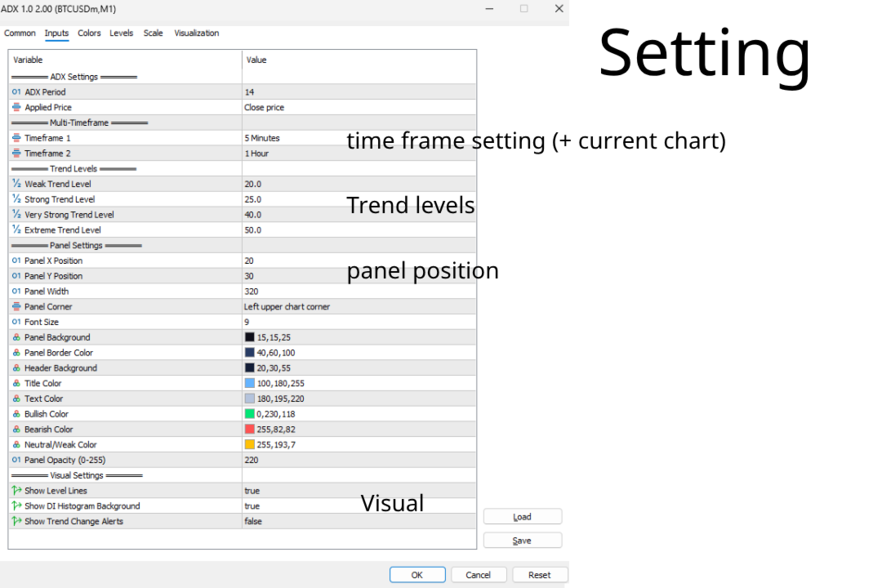The image size is (882, 588).
Task: Click the Load button
Action: click(522, 517)
